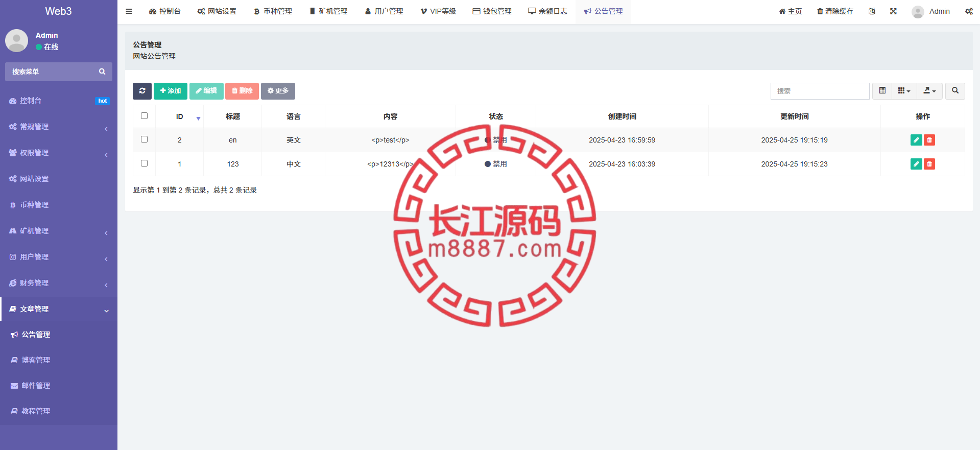
Task: Expand 权限管理 sidebar menu
Action: click(59, 153)
